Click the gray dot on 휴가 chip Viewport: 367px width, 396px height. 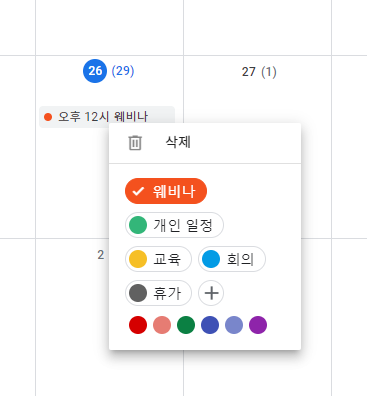[138, 293]
